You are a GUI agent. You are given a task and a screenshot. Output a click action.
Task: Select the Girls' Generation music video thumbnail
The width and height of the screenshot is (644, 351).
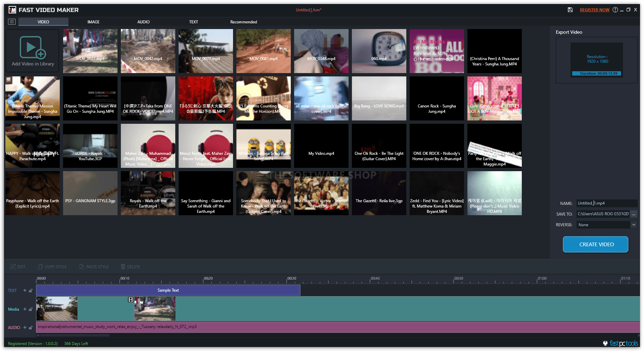coord(494,98)
